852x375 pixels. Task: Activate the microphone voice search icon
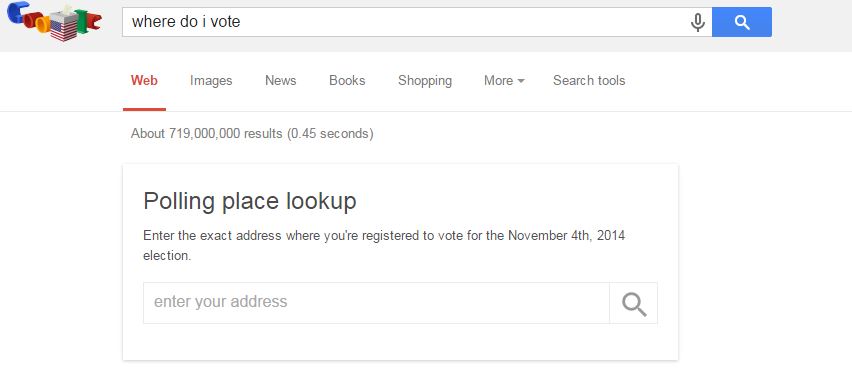click(698, 22)
